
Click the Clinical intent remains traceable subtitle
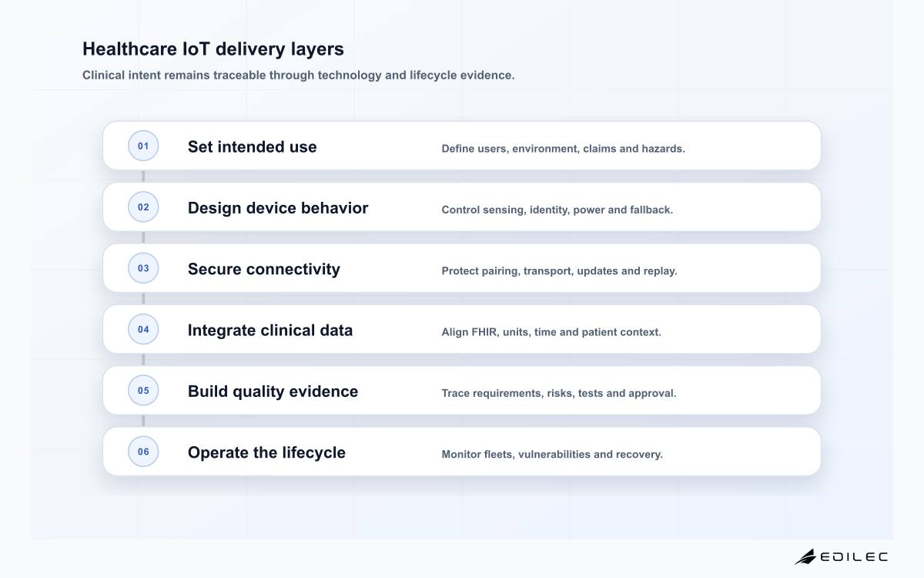(x=299, y=75)
